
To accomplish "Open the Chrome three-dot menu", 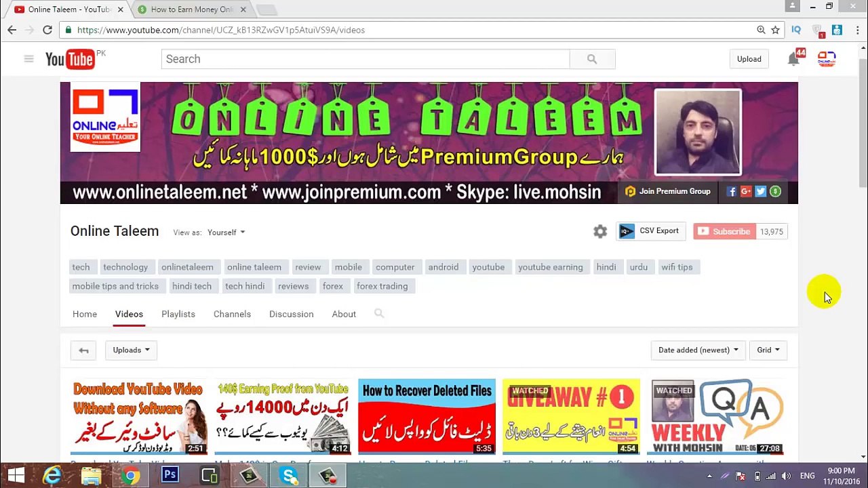I will click(857, 30).
